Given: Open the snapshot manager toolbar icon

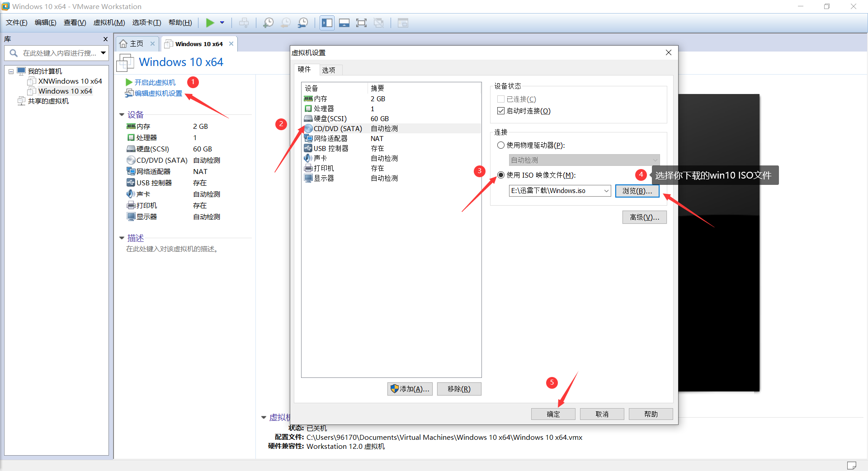Looking at the screenshot, I should 303,23.
